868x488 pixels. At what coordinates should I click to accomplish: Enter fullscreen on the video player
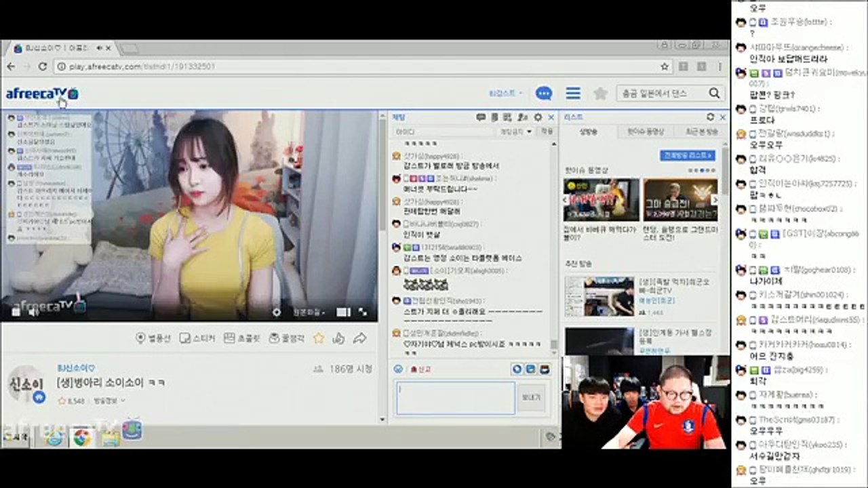pos(363,312)
